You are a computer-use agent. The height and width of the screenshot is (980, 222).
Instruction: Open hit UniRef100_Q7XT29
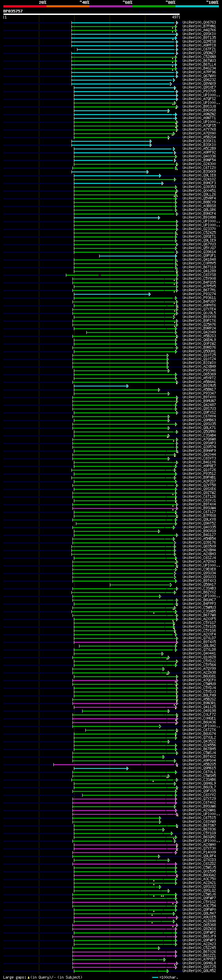pos(199,798)
